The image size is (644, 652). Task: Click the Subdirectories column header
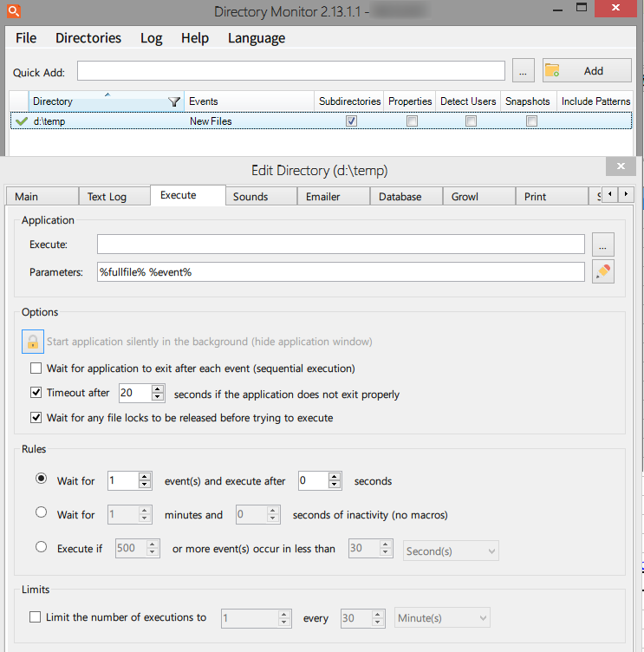pyautogui.click(x=349, y=101)
